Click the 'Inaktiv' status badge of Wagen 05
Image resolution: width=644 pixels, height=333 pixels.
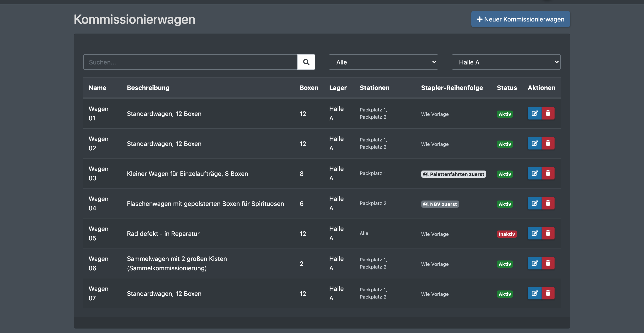tap(506, 234)
